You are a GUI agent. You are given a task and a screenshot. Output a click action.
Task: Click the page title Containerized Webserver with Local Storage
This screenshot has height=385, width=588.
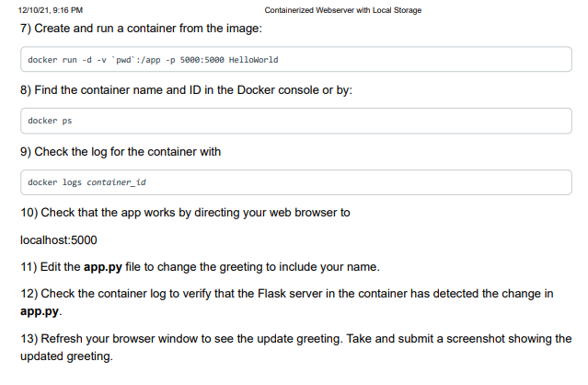click(x=342, y=10)
